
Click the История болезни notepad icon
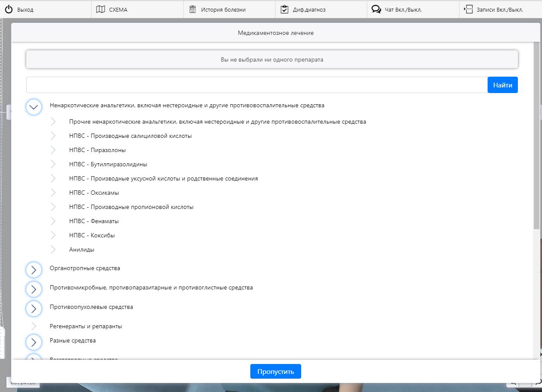pyautogui.click(x=193, y=9)
